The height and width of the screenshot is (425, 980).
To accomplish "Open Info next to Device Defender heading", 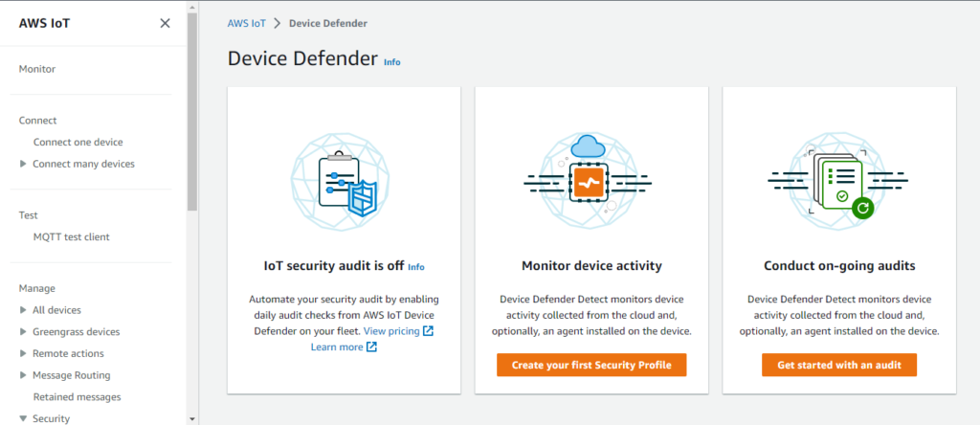I will (x=391, y=62).
